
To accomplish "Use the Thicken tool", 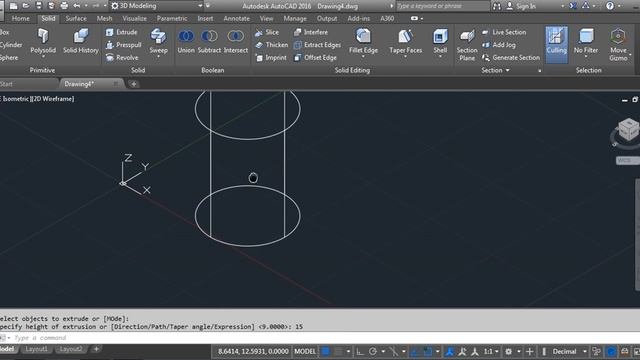I will [271, 45].
